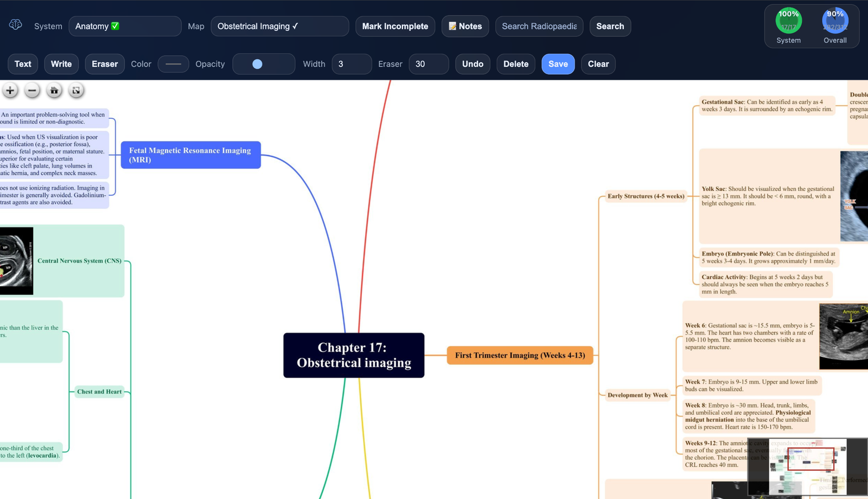Open the Notes panel
Viewport: 868px width, 499px height.
click(465, 26)
